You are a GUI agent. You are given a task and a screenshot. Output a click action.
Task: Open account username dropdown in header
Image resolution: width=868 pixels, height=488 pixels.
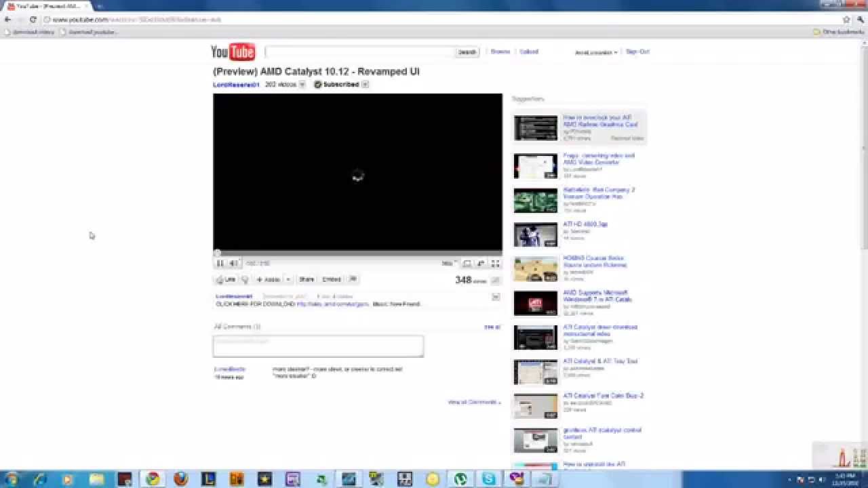click(596, 52)
